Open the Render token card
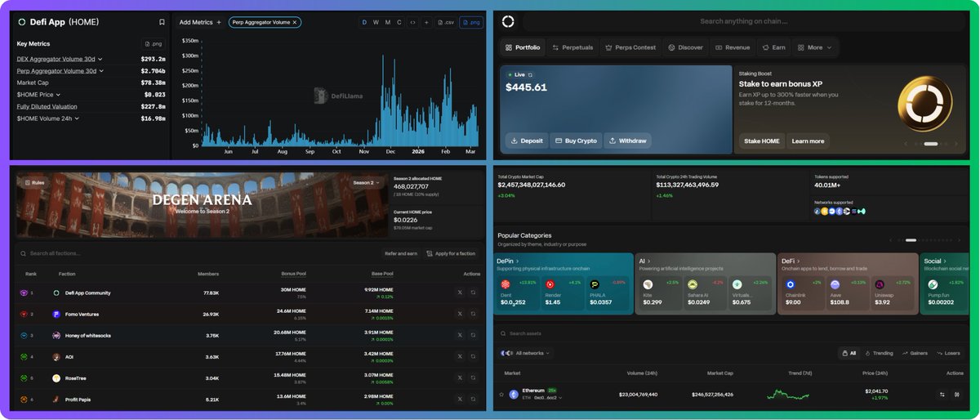Viewport: 980px width, 420px height. click(x=561, y=293)
